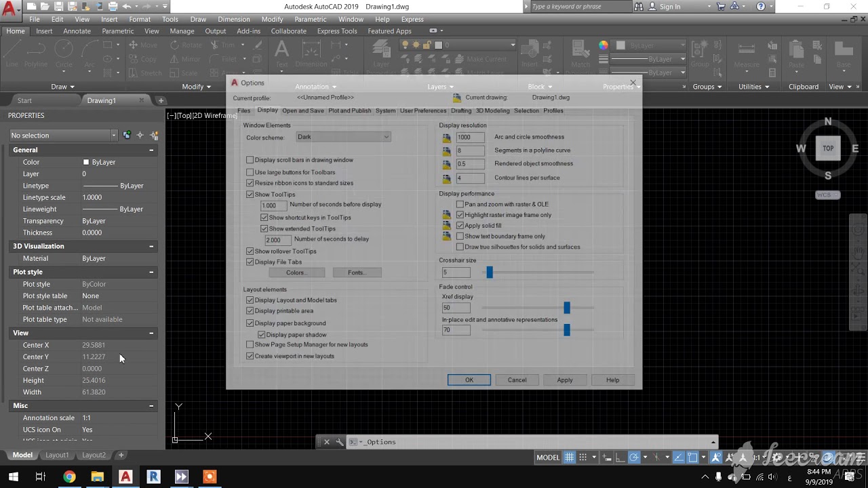Click the Quick Select icon in Properties palette
This screenshot has height=488, width=868.
click(153, 136)
